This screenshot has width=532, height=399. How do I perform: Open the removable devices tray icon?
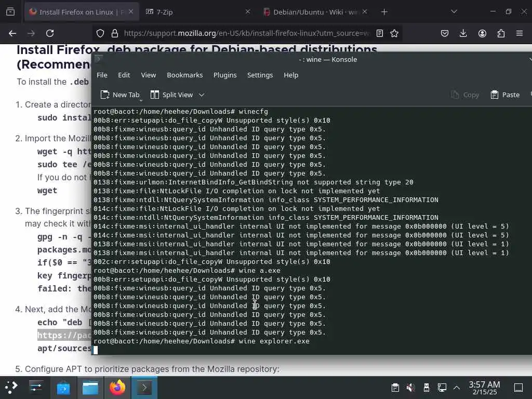tap(427, 387)
